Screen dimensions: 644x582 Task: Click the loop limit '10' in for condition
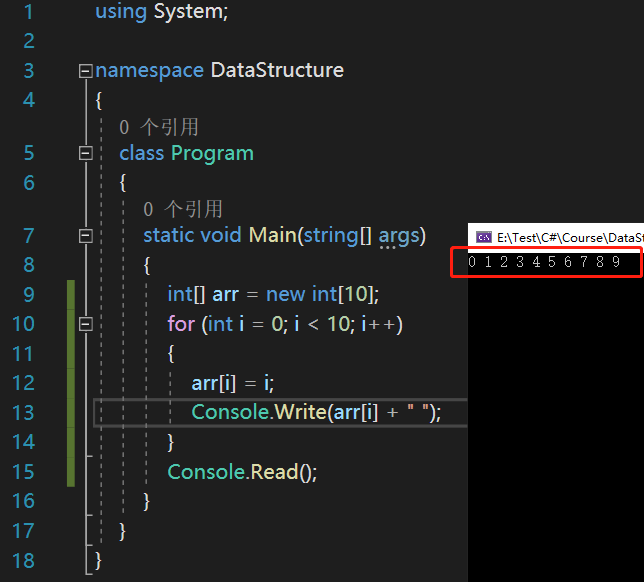click(338, 324)
